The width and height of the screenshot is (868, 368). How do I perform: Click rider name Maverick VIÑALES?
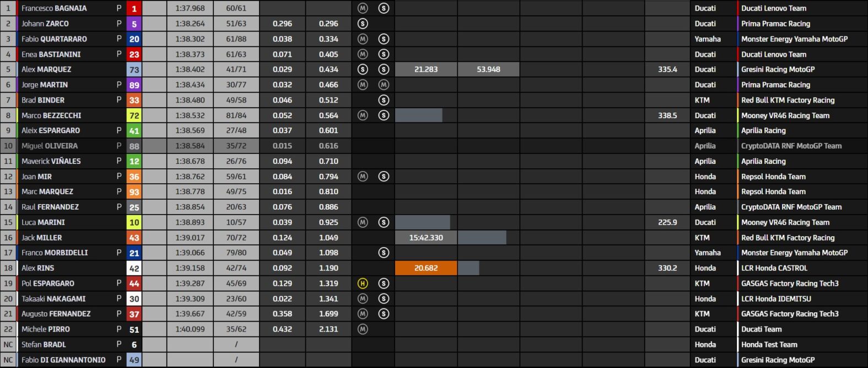coord(51,161)
